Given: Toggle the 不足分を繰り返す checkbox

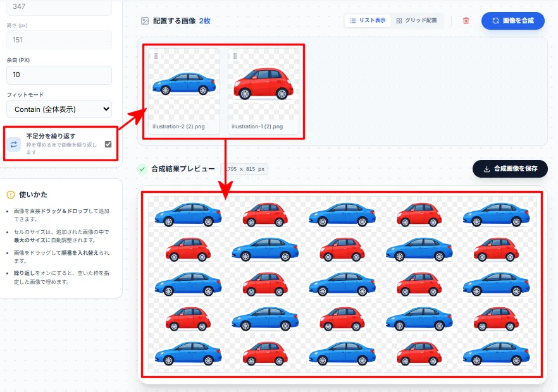Looking at the screenshot, I should [x=108, y=144].
